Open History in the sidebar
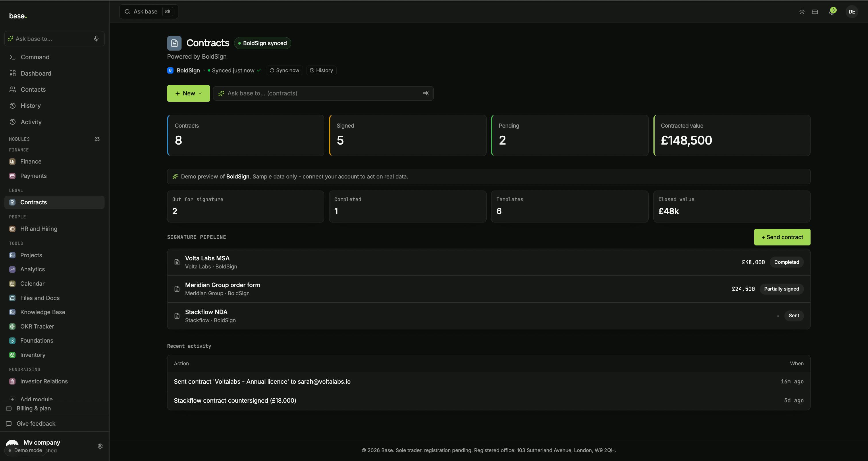This screenshot has height=461, width=868. (54, 105)
